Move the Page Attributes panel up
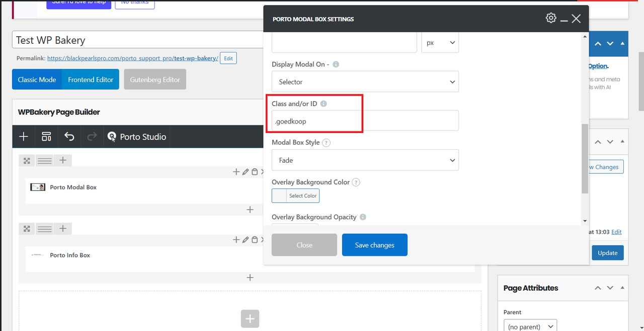 coord(598,288)
